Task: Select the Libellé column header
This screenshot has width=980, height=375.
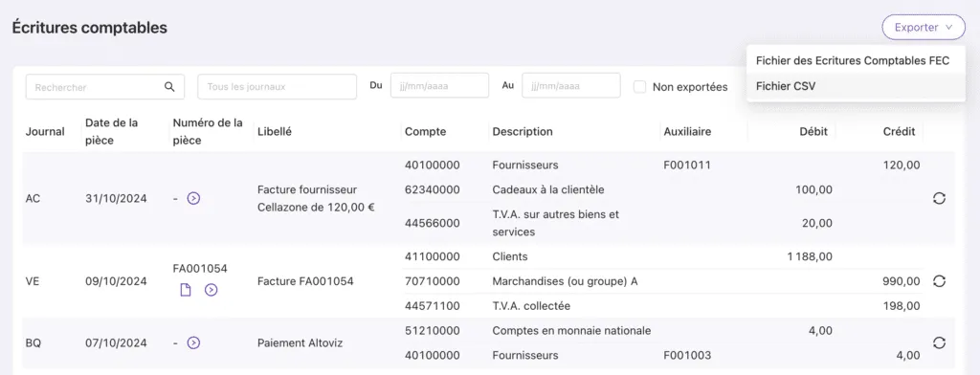Action: [x=275, y=132]
